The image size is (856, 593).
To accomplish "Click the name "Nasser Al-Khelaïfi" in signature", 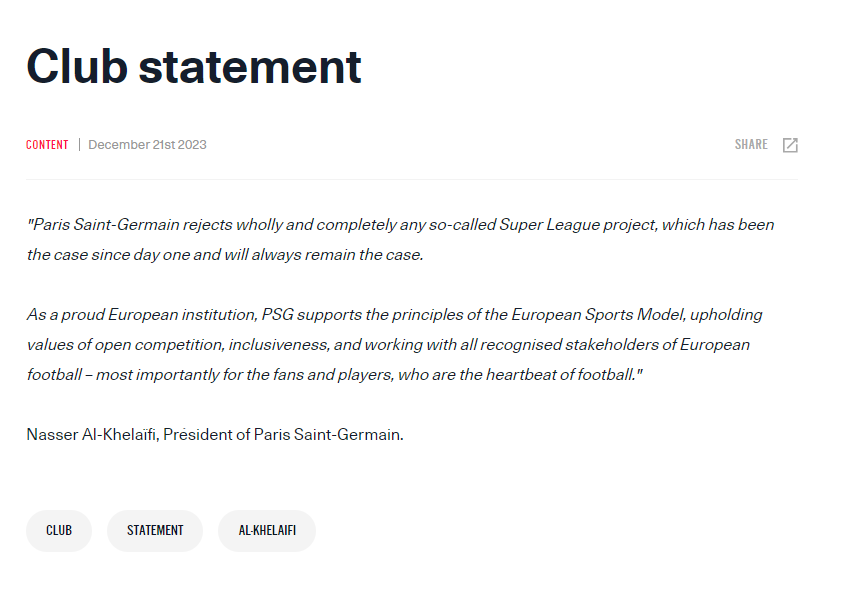I will click(92, 435).
